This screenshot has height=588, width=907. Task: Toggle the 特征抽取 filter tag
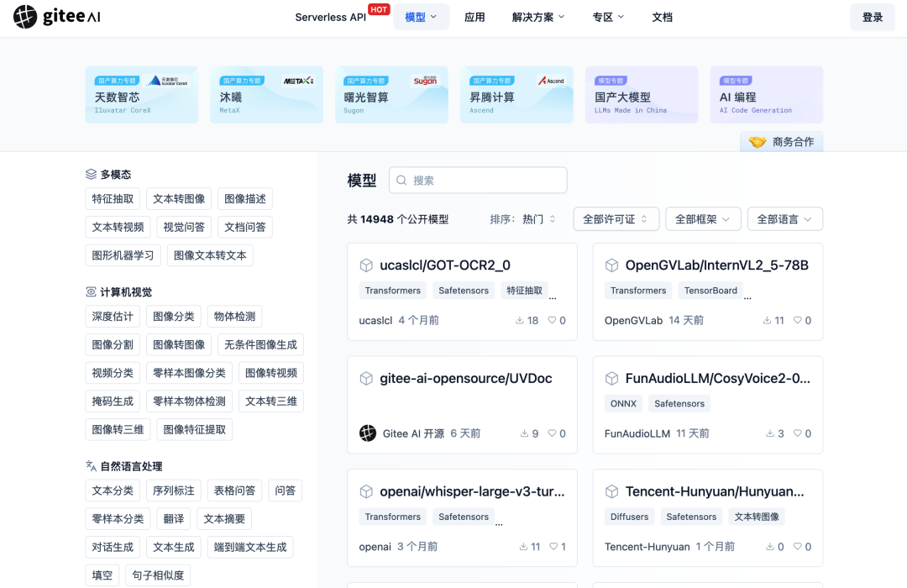pos(113,198)
